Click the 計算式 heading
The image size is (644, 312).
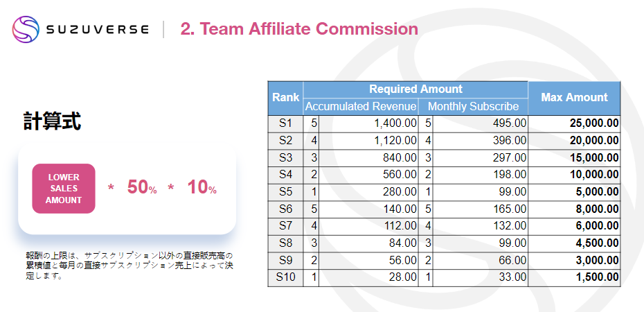[52, 121]
